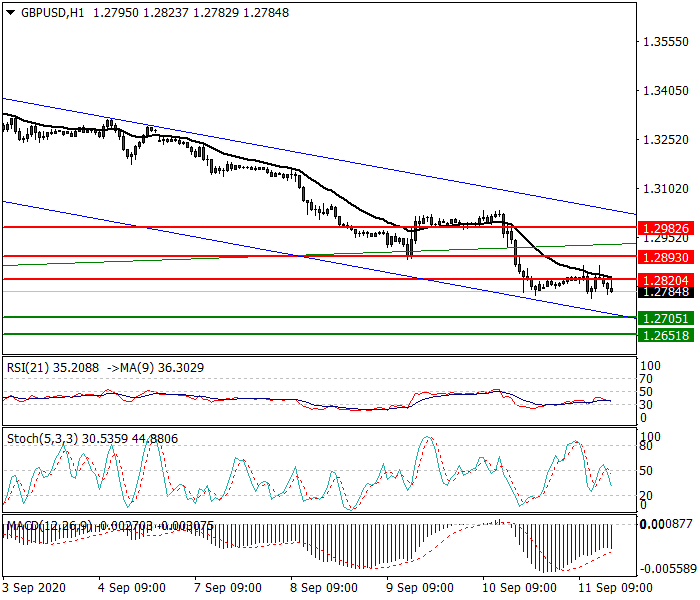This screenshot has width=700, height=600.
Task: Click the 11 Sep 09:00 time axis label
Action: click(x=615, y=588)
